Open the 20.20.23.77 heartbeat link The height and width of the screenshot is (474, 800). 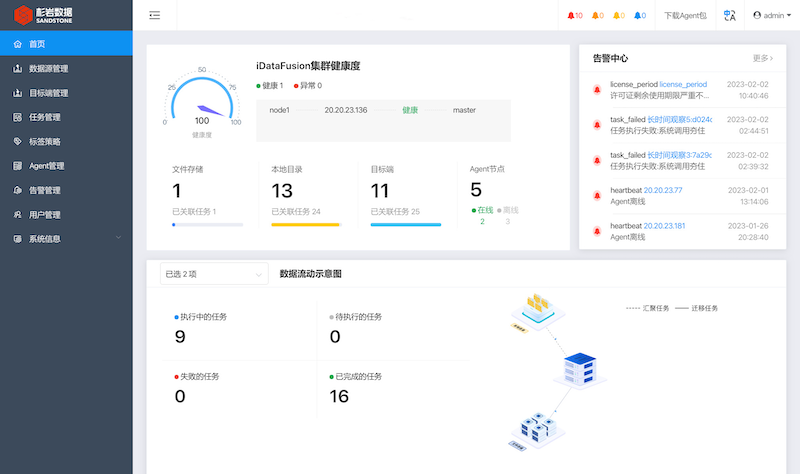pos(663,190)
